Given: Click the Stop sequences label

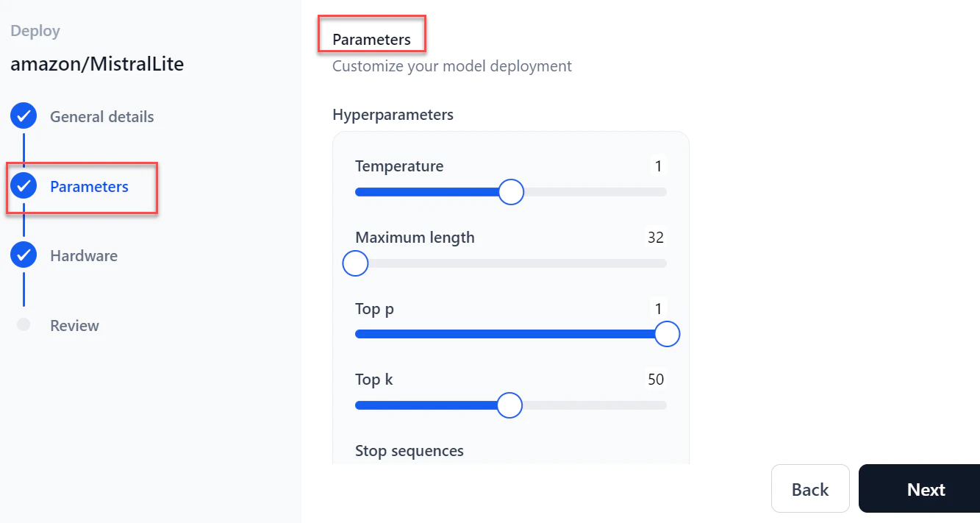Looking at the screenshot, I should pos(409,450).
